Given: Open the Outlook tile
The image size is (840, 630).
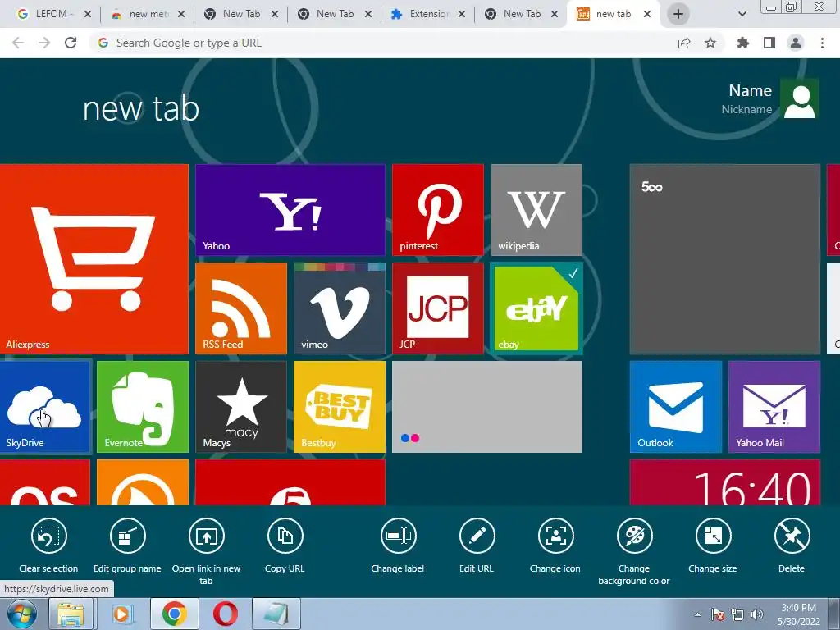Looking at the screenshot, I should (676, 407).
